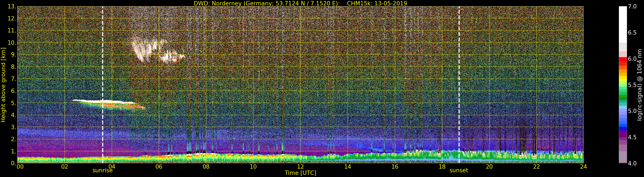This screenshot has height=177, width=644.
Task: Click the 'CHM15k: 13-05-2019' title text
Action: pyautogui.click(x=377, y=3)
